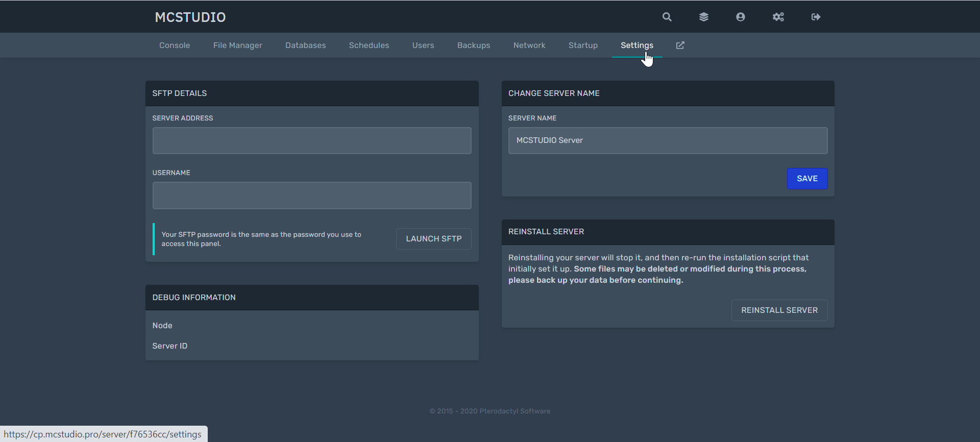Click the Server Address field

pos(312,140)
